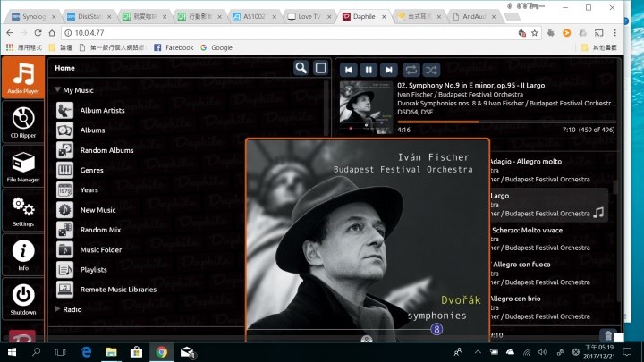
Task: Open the Chrome three-dot menu
Action: tap(614, 33)
